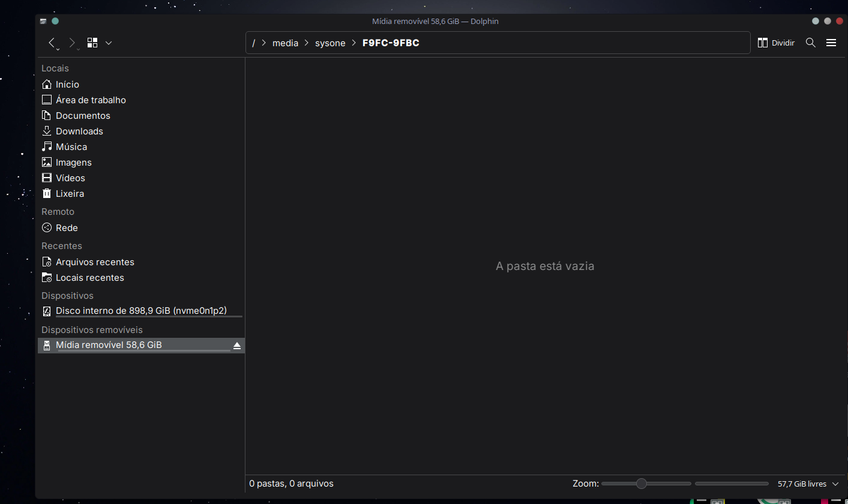
Task: Go to Início home folder
Action: [67, 85]
